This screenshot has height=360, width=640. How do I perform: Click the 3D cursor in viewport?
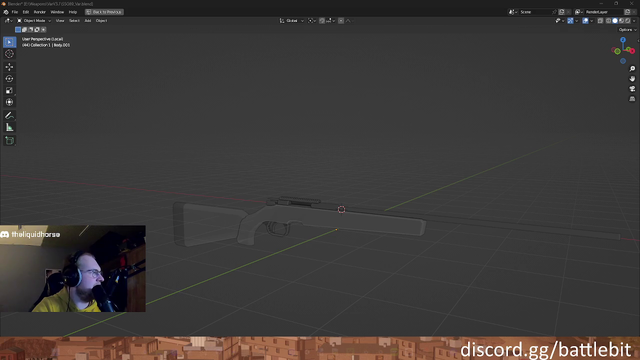[x=342, y=209]
